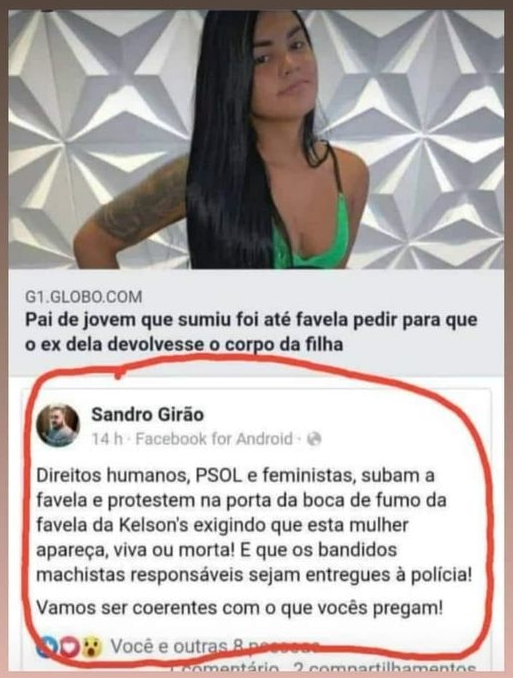Click the line 'Vamos ser coerentes'
The height and width of the screenshot is (678, 513).
point(240,608)
